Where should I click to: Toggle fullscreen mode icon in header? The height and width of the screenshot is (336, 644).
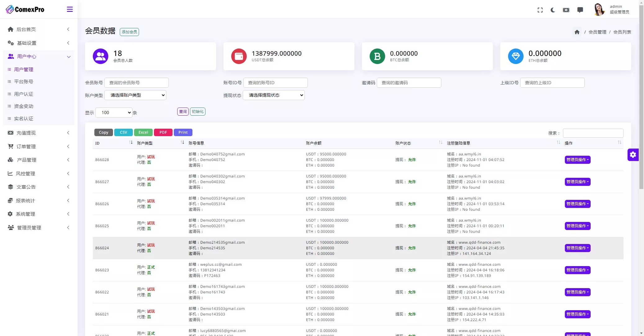click(540, 10)
